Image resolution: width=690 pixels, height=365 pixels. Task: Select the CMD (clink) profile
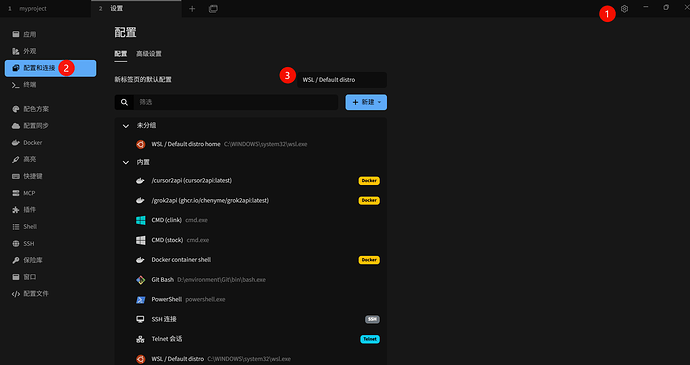251,220
